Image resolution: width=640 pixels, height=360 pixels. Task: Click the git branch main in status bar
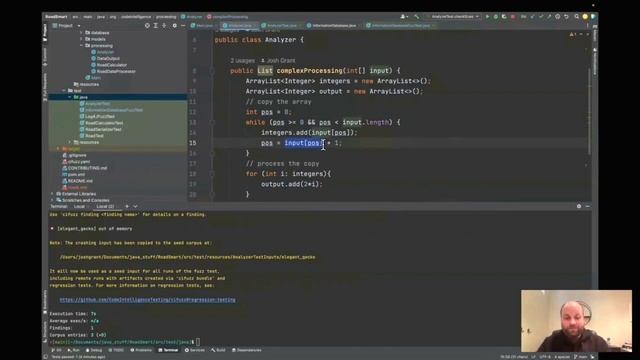[x=580, y=357]
